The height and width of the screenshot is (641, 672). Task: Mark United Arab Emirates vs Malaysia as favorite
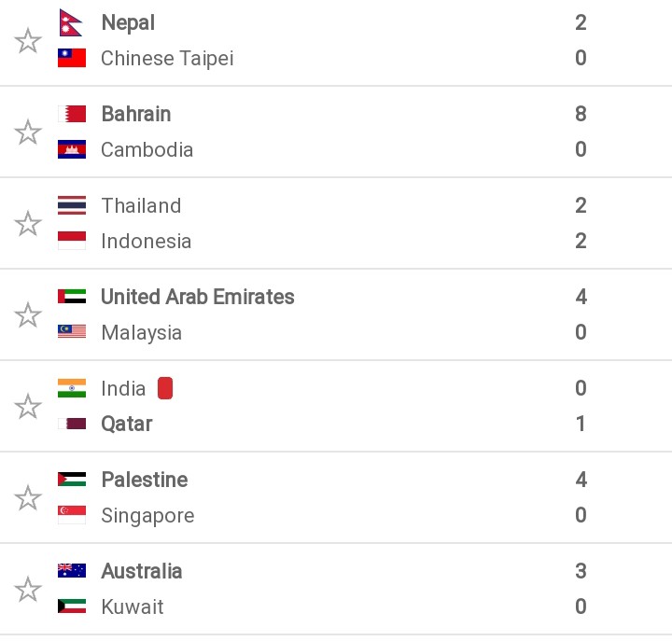28,315
